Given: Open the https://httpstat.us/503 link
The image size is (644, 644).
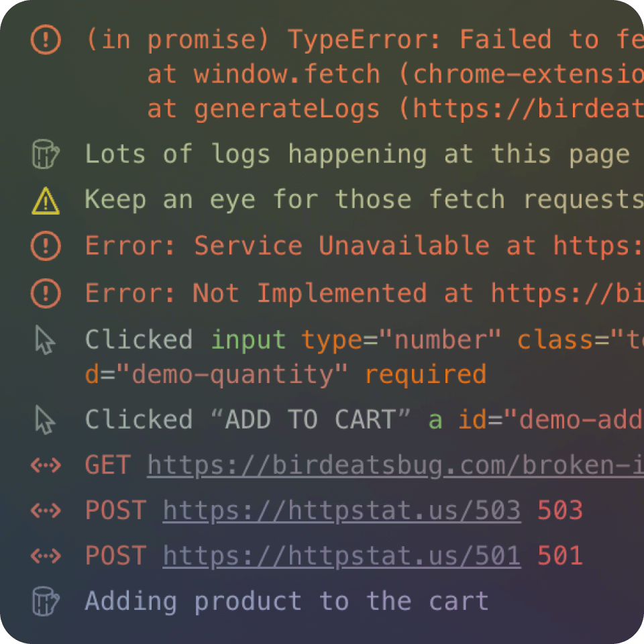Looking at the screenshot, I should (x=341, y=511).
